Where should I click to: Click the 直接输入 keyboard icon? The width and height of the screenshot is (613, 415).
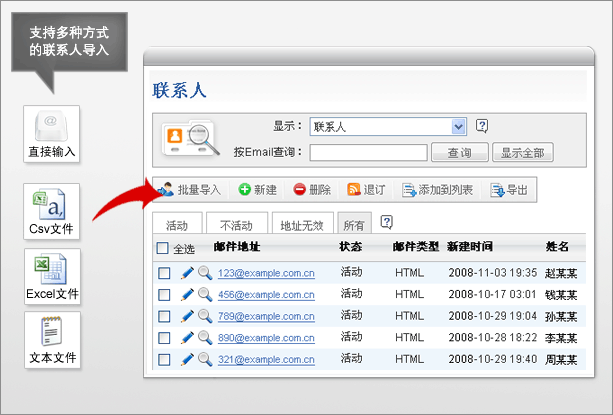52,134
